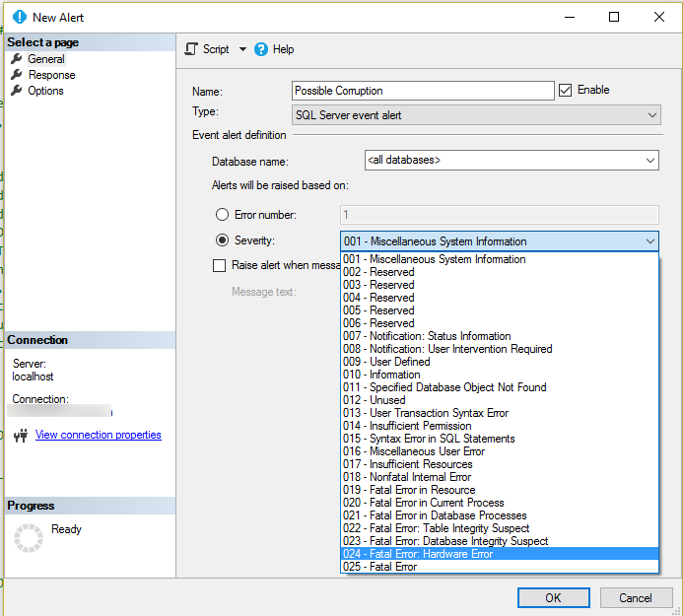Screen dimensions: 683x616
Task: Click the Cancel button
Action: [x=636, y=597]
